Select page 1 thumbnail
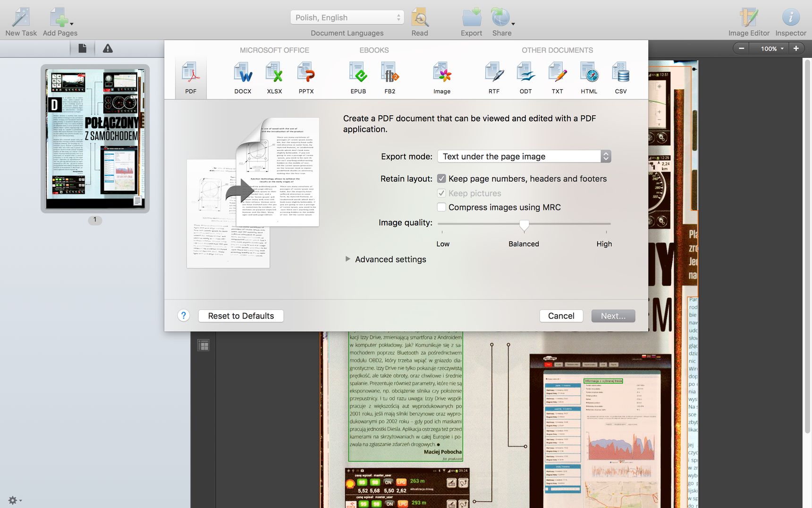This screenshot has width=812, height=508. click(95, 138)
